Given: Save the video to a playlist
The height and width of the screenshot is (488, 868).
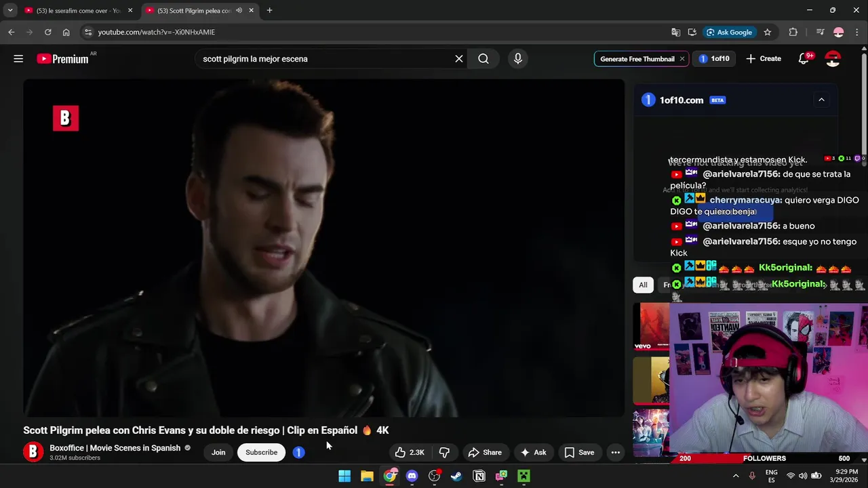Looking at the screenshot, I should pos(579,452).
